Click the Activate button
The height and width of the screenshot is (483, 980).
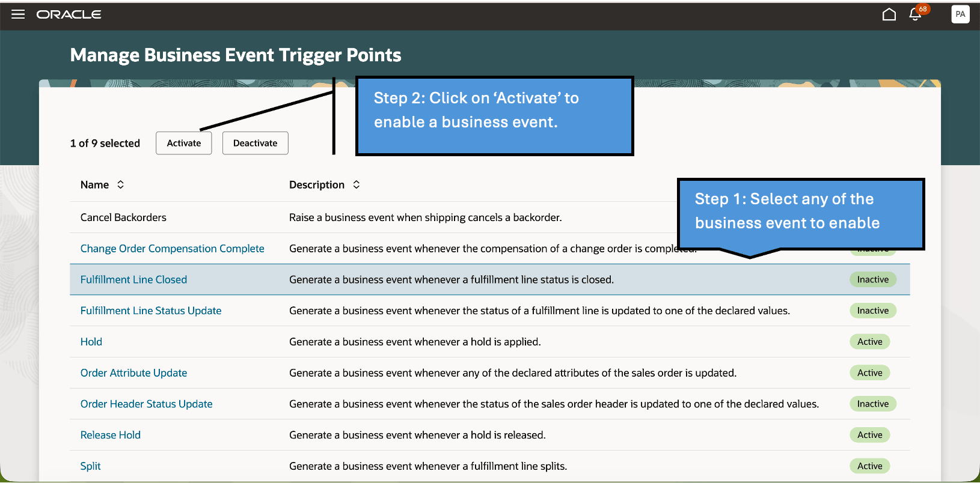(x=184, y=143)
